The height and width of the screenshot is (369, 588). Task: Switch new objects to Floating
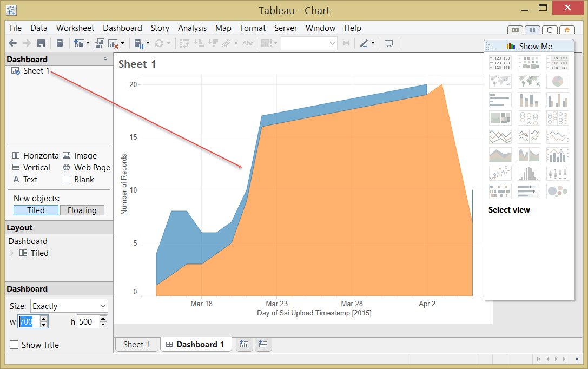pos(82,210)
